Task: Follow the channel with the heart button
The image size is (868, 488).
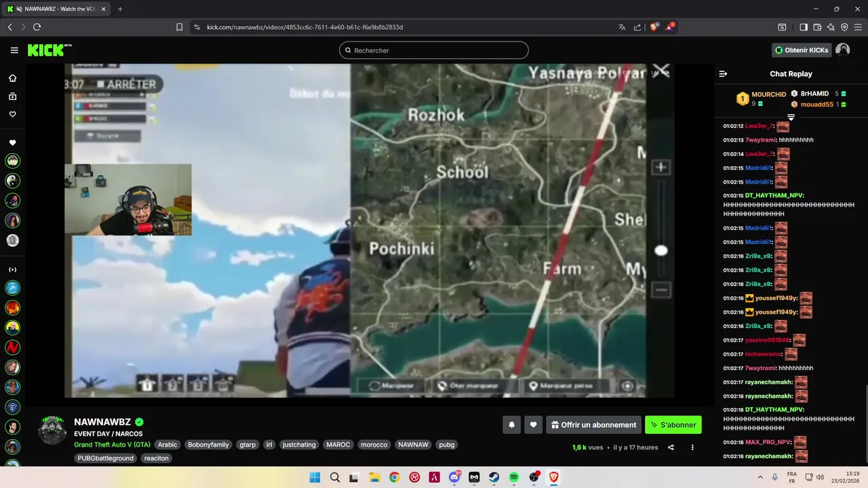Action: coord(533,425)
